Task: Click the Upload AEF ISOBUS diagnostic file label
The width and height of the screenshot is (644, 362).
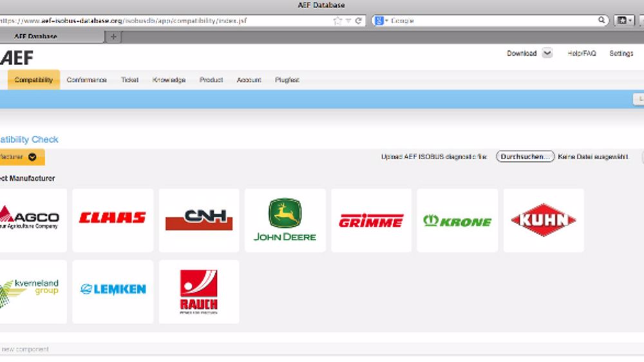Action: tap(433, 157)
